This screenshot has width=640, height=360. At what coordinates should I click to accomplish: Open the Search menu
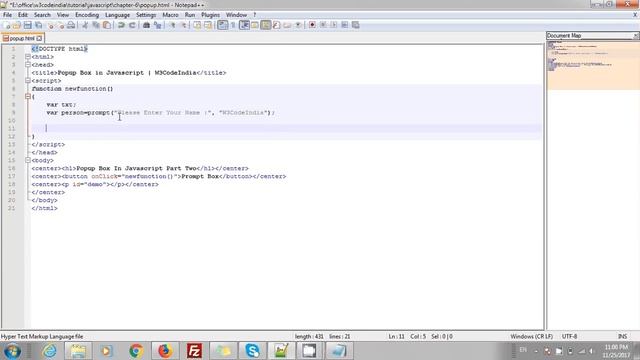tap(42, 15)
